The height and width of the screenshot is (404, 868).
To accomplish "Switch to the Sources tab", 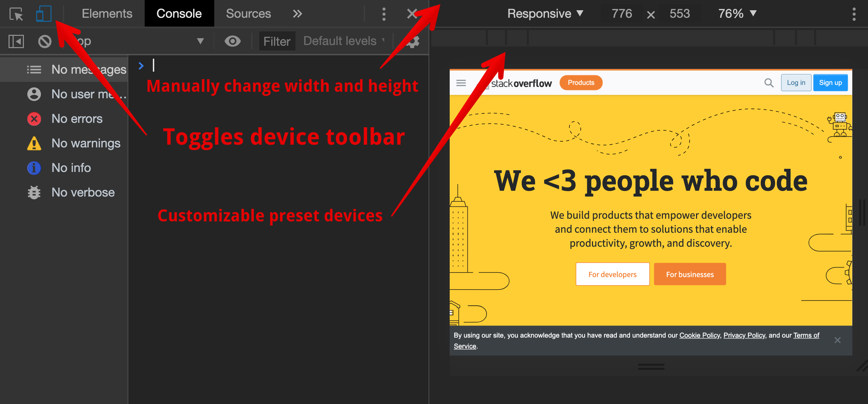I will [248, 14].
